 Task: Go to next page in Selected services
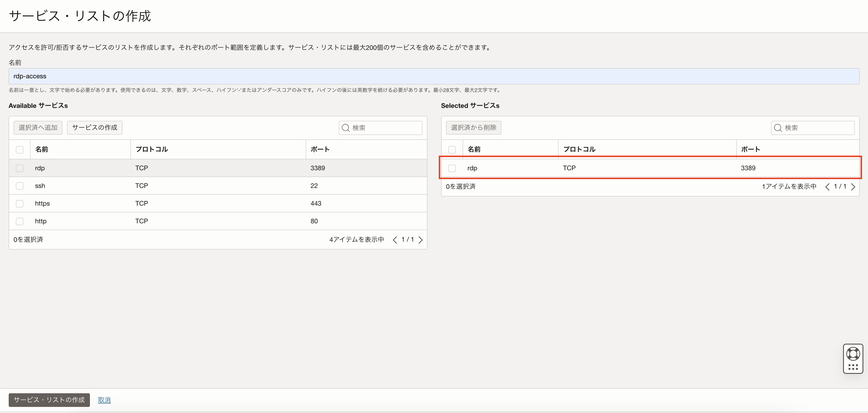(x=853, y=187)
